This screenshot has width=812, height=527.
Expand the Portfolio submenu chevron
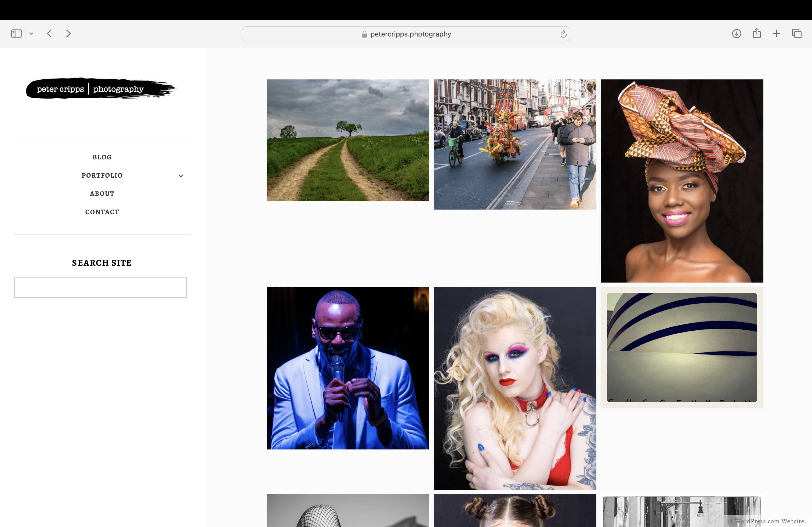pyautogui.click(x=181, y=176)
